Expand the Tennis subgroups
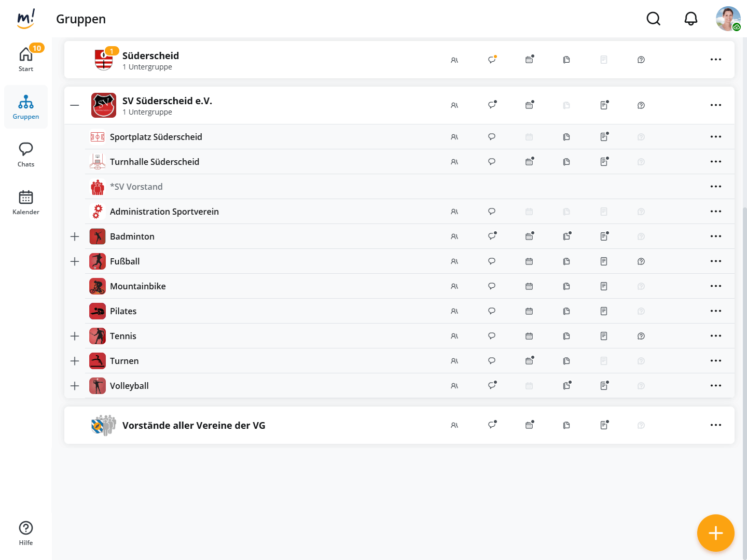The image size is (747, 560). [75, 336]
